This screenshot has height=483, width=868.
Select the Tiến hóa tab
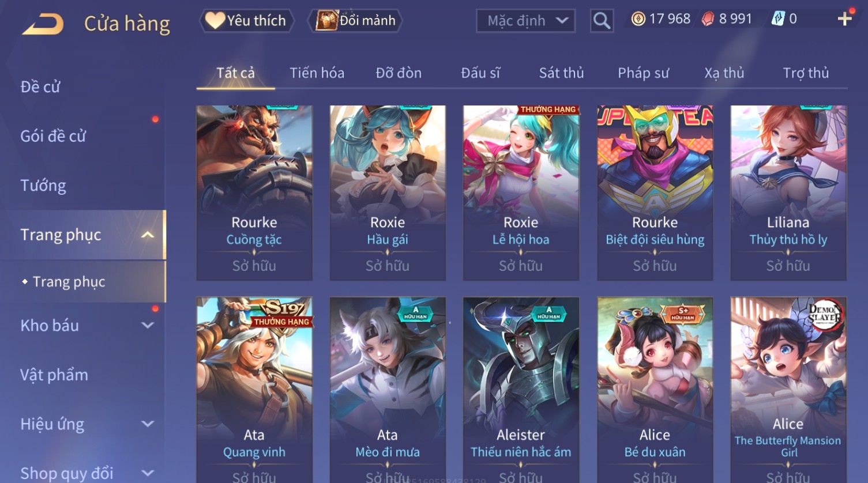(317, 73)
